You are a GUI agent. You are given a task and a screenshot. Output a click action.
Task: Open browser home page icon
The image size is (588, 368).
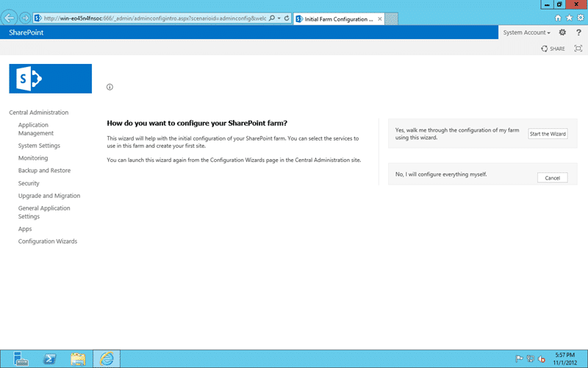(558, 18)
